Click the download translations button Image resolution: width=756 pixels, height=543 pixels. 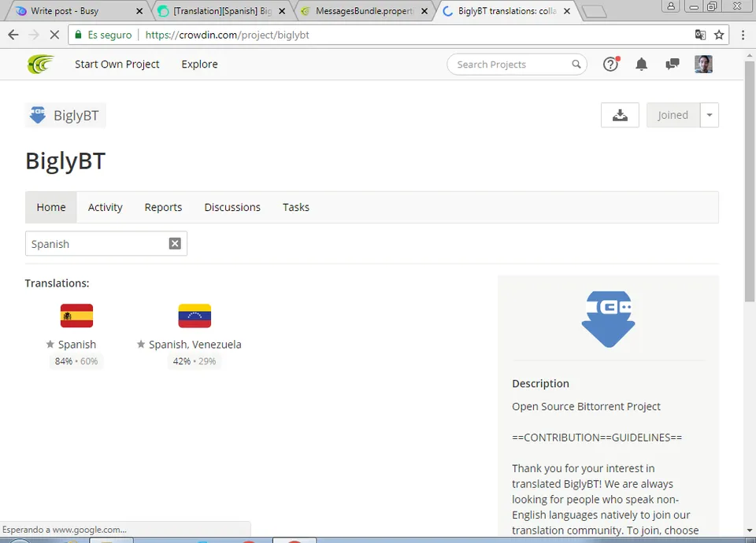click(x=620, y=115)
